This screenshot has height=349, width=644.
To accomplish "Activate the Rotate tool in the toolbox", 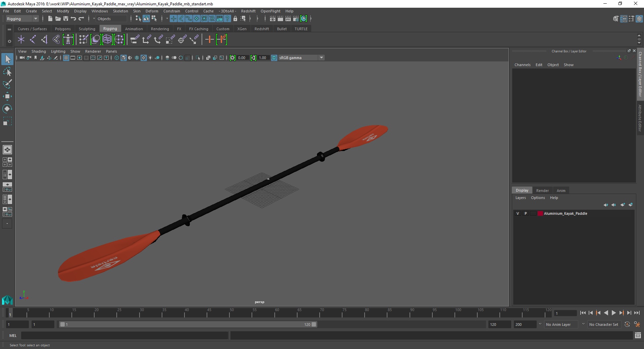I will coord(7,109).
